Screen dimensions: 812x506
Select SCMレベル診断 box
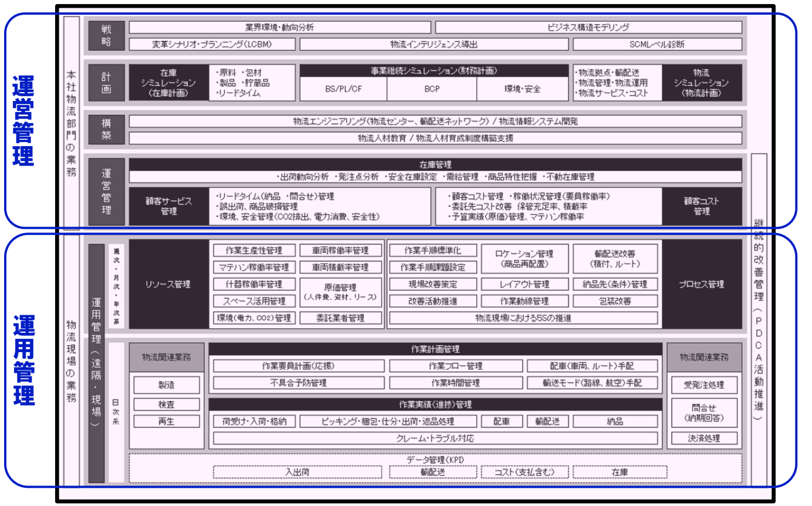tap(657, 44)
